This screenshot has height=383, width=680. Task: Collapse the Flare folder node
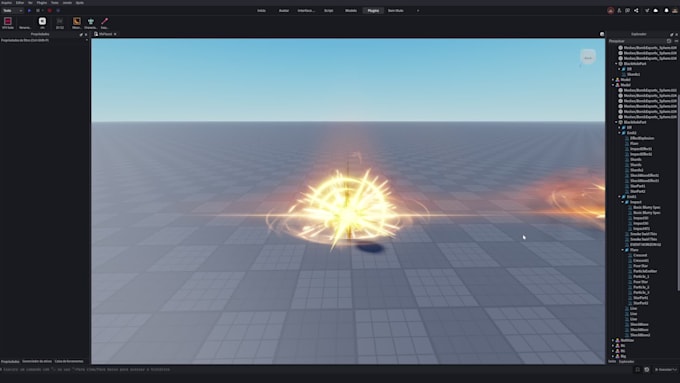[x=623, y=250]
